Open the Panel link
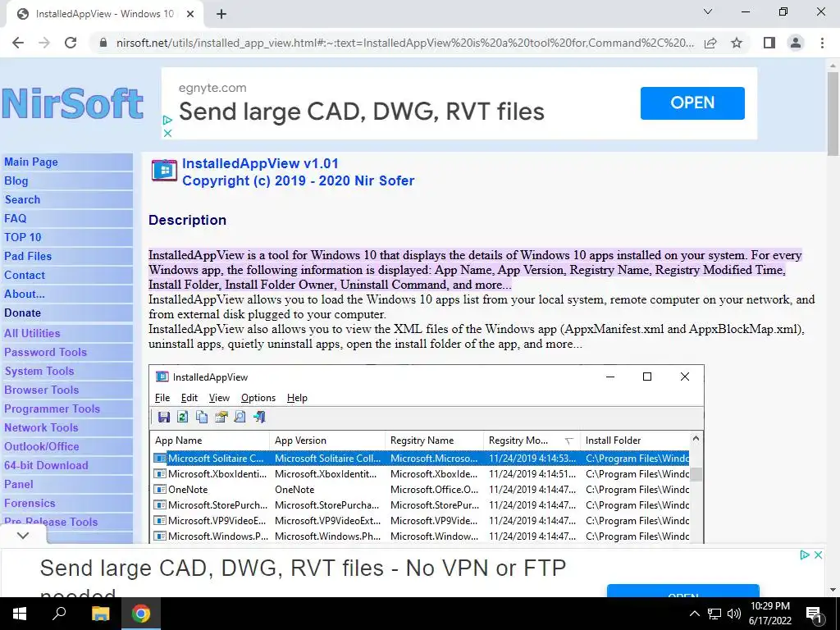 tap(19, 484)
